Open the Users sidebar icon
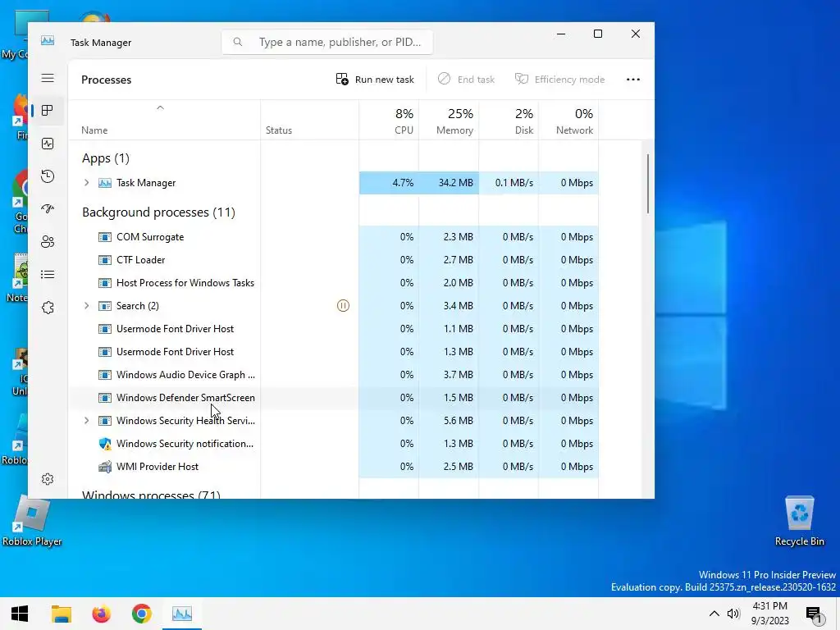Viewport: 840px width, 630px height. point(48,242)
